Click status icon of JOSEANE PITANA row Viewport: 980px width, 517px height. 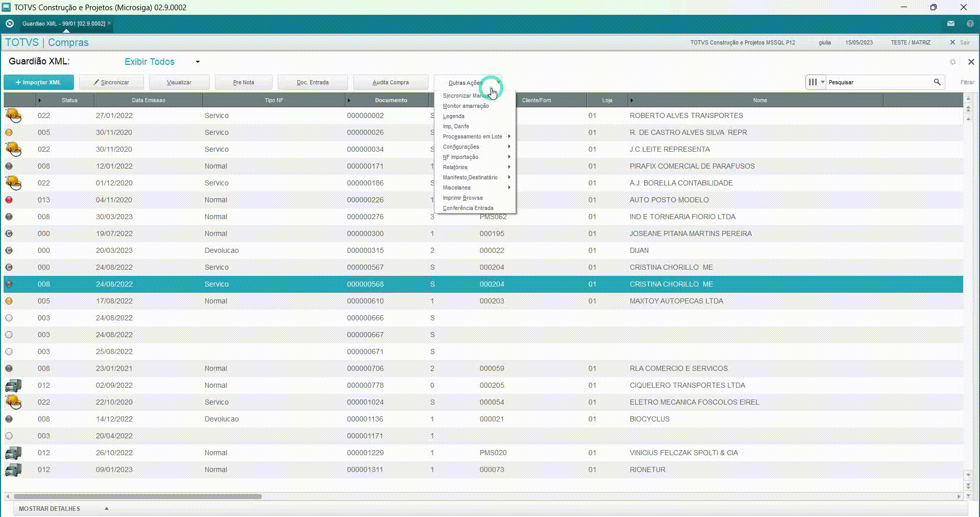9,233
